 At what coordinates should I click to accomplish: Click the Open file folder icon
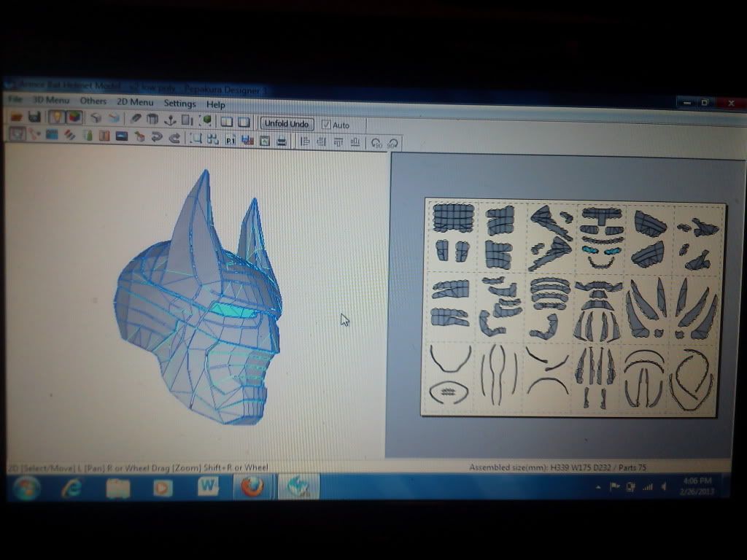tap(16, 116)
